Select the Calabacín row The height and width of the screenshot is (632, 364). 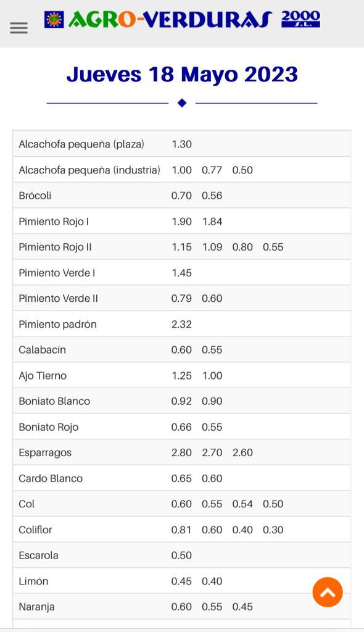pyautogui.click(x=182, y=349)
